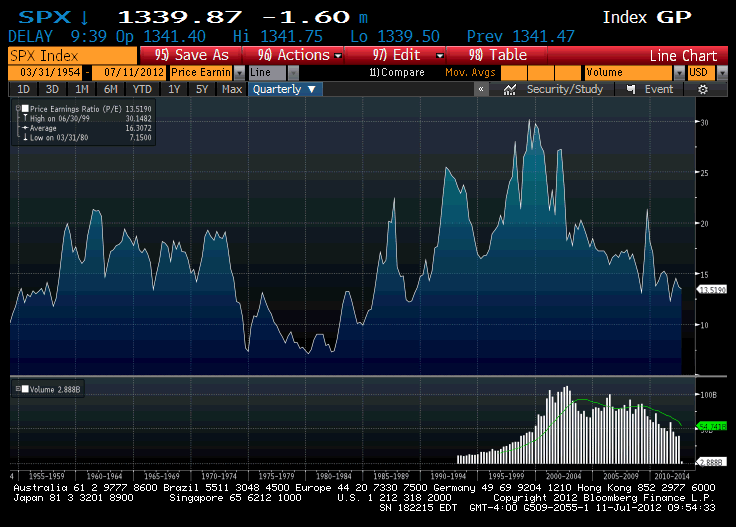
Task: Open chart settings gear icon
Action: (x=703, y=89)
